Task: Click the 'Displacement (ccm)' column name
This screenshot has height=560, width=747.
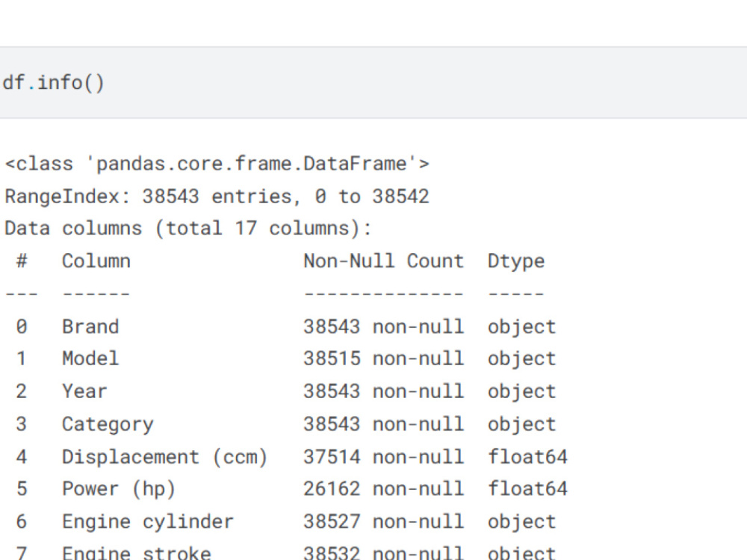Action: click(x=165, y=457)
